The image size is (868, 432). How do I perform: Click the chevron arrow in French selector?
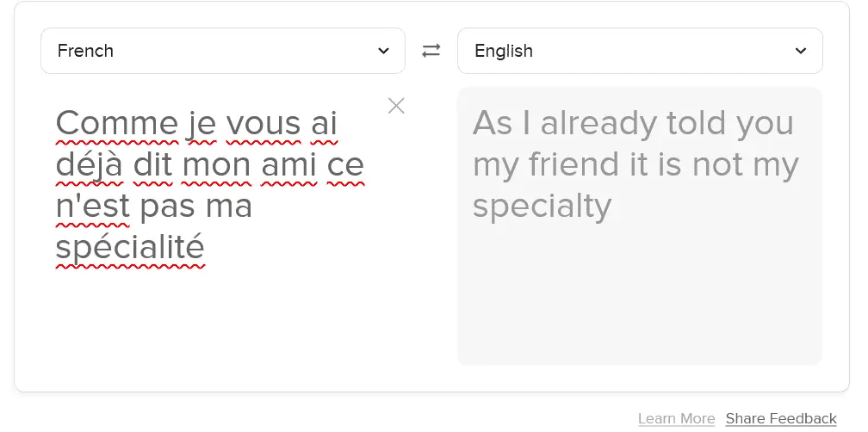tap(384, 51)
